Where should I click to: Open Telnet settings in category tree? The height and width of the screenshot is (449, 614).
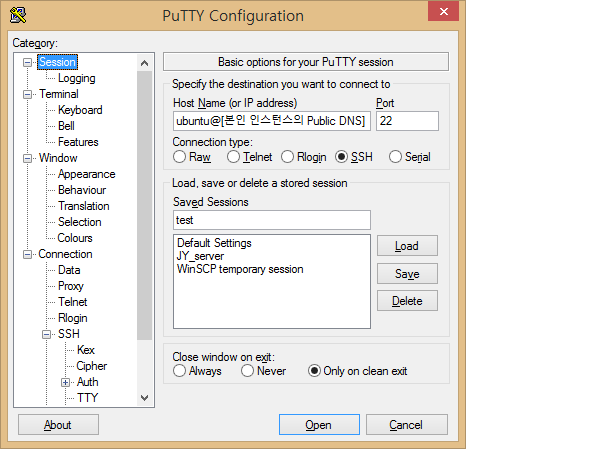(73, 302)
